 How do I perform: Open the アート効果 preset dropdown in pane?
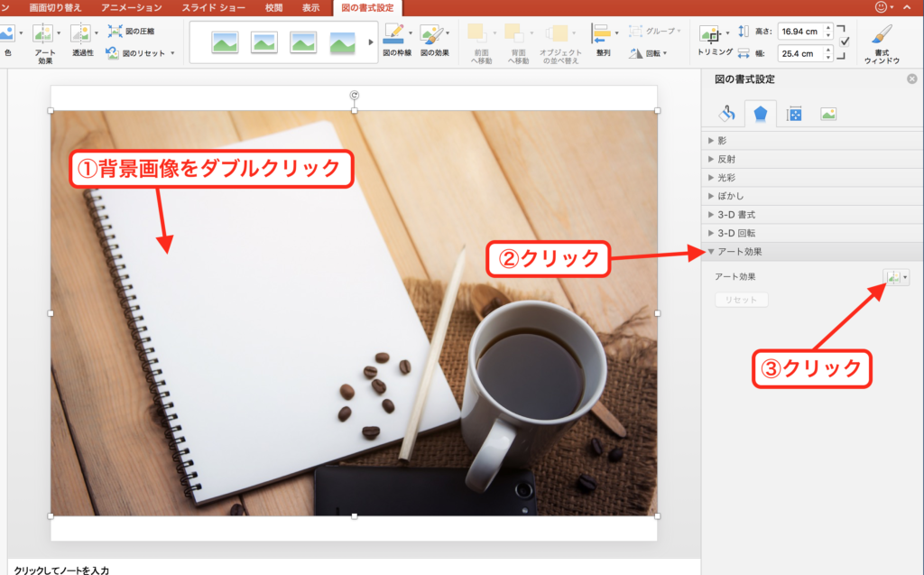[896, 278]
